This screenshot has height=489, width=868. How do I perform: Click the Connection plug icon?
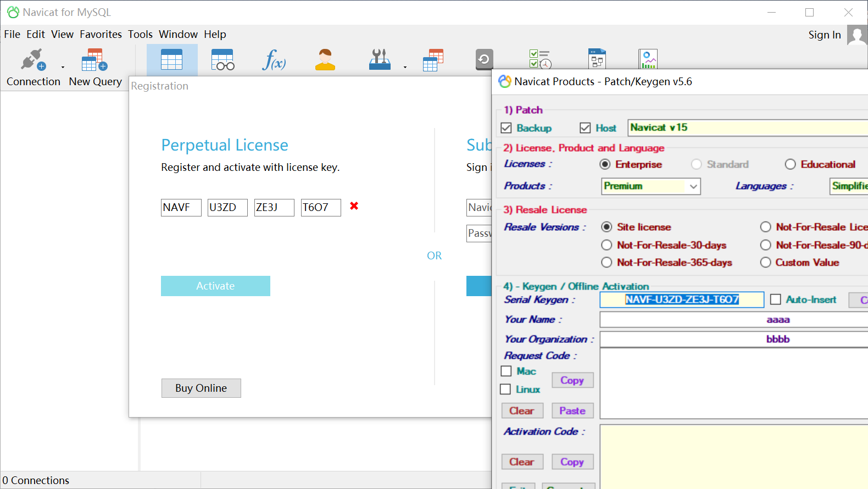[x=34, y=60]
